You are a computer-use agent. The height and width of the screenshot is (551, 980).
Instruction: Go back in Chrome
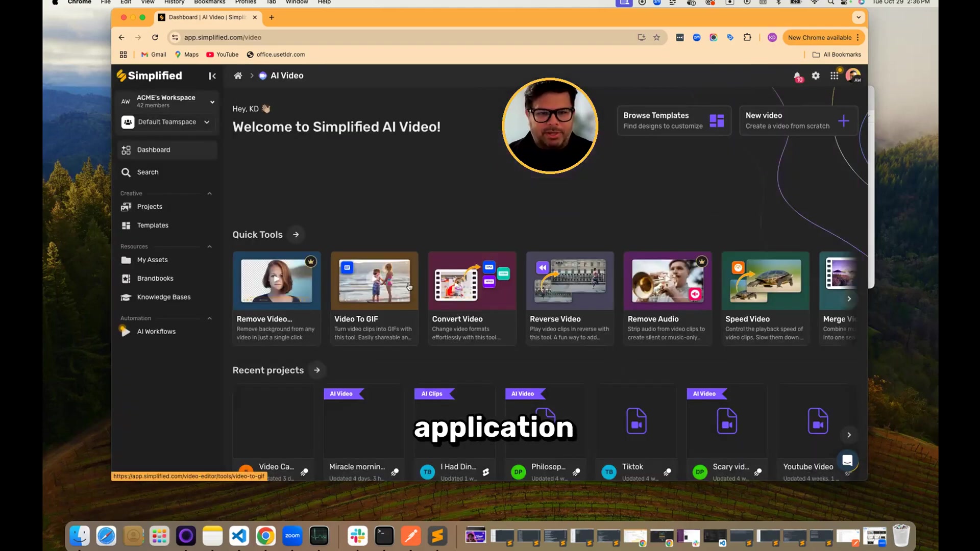coord(121,37)
